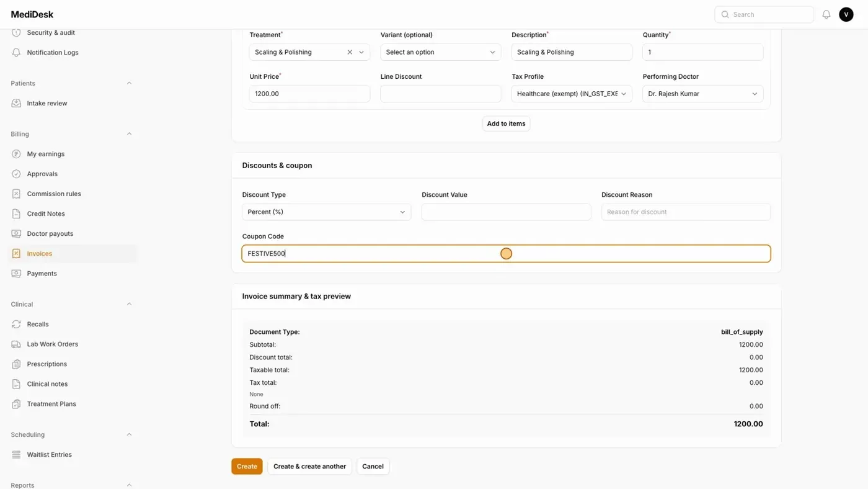Click the Approvals checkmark icon
868x489 pixels.
tap(16, 174)
